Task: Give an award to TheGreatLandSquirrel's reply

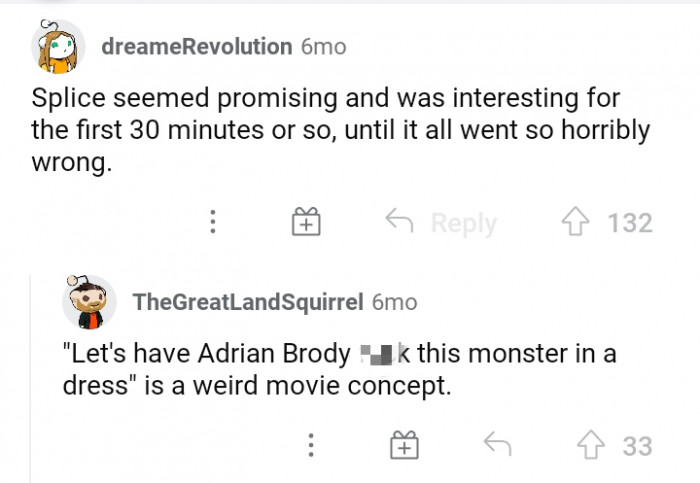Action: click(x=403, y=445)
